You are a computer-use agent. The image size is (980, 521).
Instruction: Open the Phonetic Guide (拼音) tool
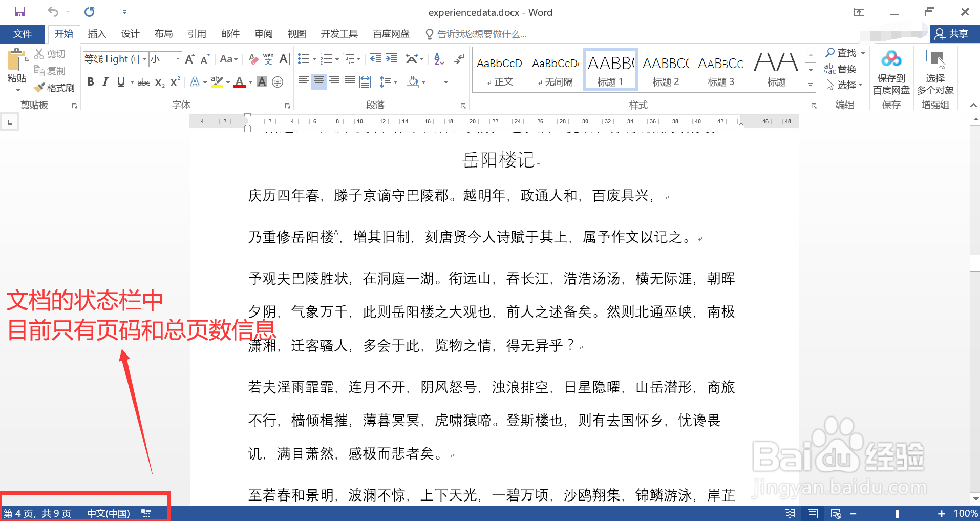pyautogui.click(x=268, y=59)
